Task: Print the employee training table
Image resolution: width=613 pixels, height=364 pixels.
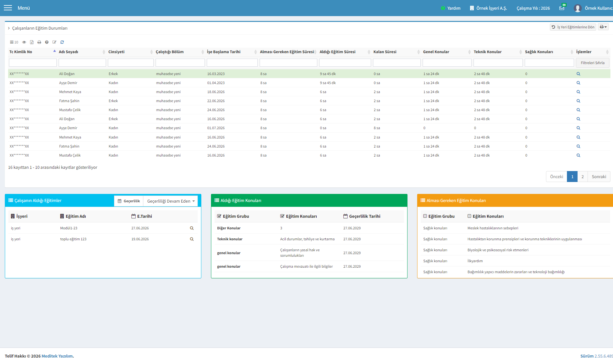Action: click(39, 42)
